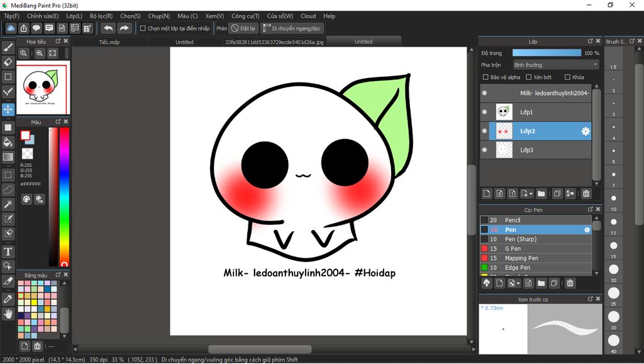The height and width of the screenshot is (364, 644).
Task: Undock the Cọ: Pen brush panel
Action: (590, 209)
